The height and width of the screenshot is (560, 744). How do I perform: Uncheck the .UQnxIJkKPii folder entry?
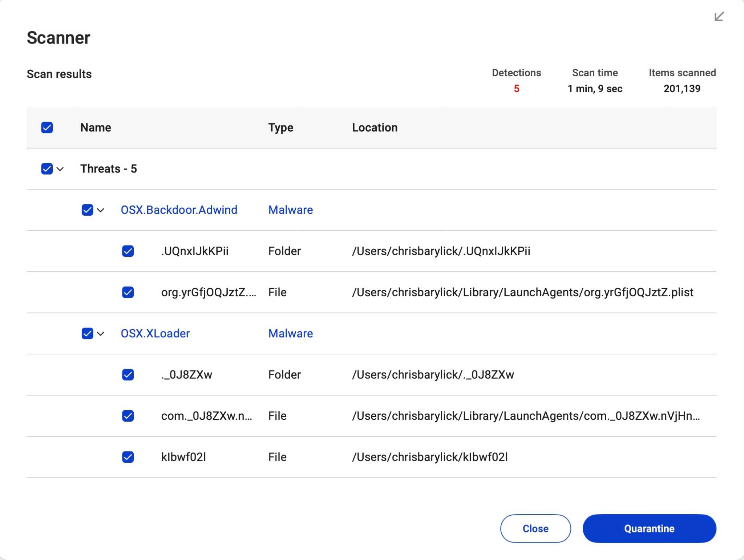coord(128,251)
